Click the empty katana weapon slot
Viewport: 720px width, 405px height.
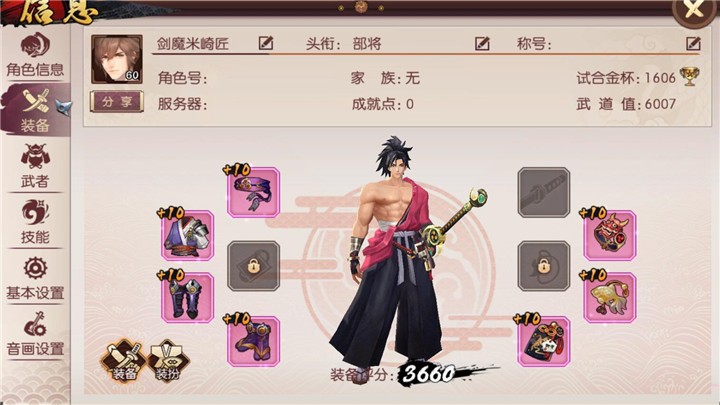[544, 192]
